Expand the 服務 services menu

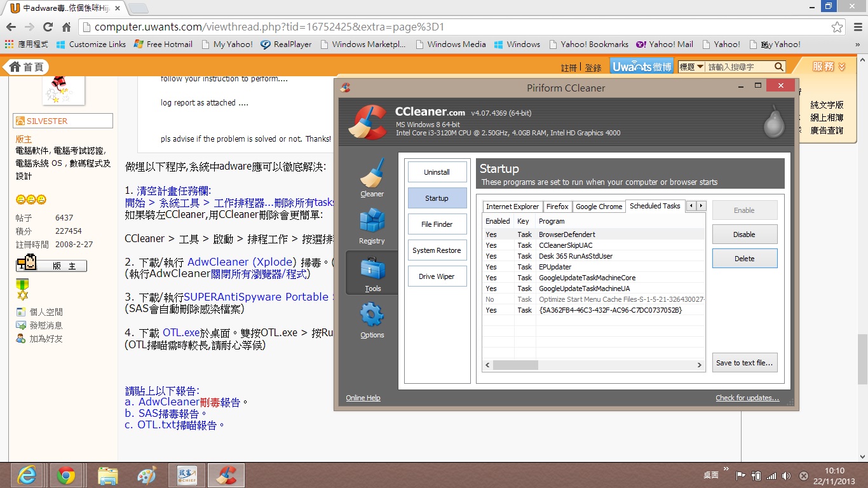(829, 67)
